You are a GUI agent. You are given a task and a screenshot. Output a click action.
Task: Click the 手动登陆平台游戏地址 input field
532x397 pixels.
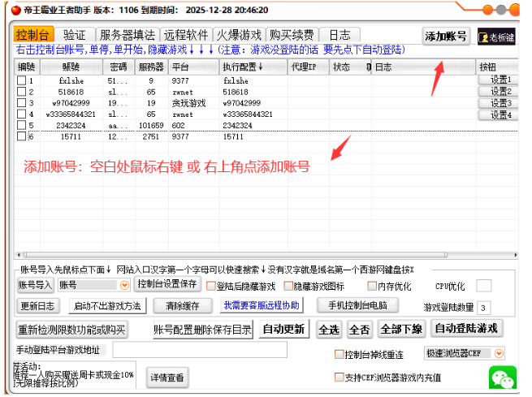(200, 350)
